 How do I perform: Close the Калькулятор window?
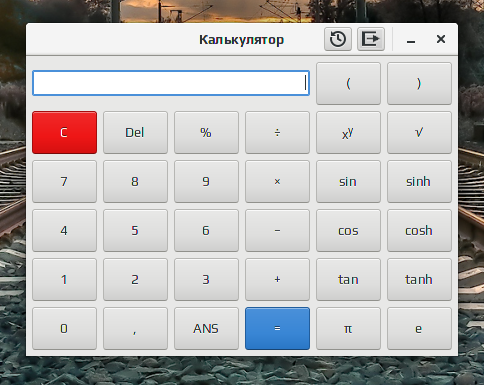[x=441, y=39]
